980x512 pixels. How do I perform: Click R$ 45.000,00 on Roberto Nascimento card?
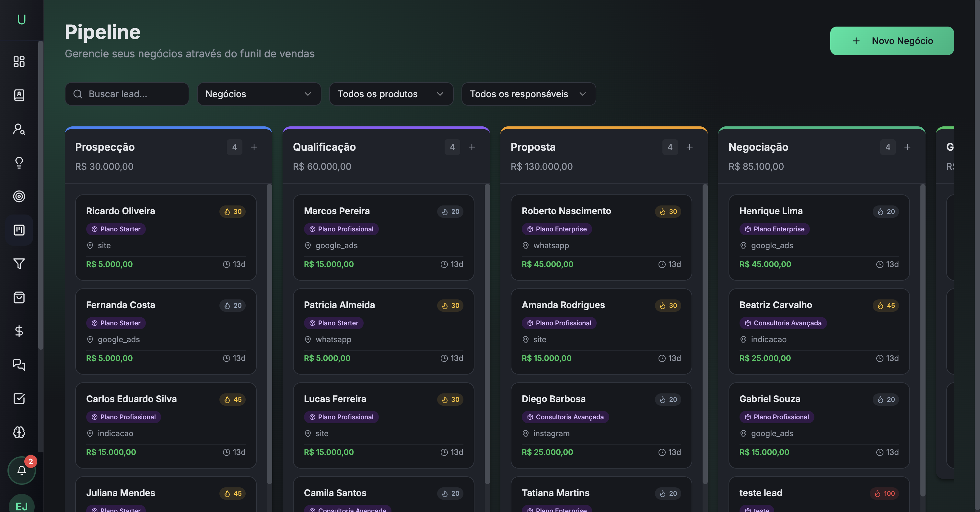click(x=547, y=264)
